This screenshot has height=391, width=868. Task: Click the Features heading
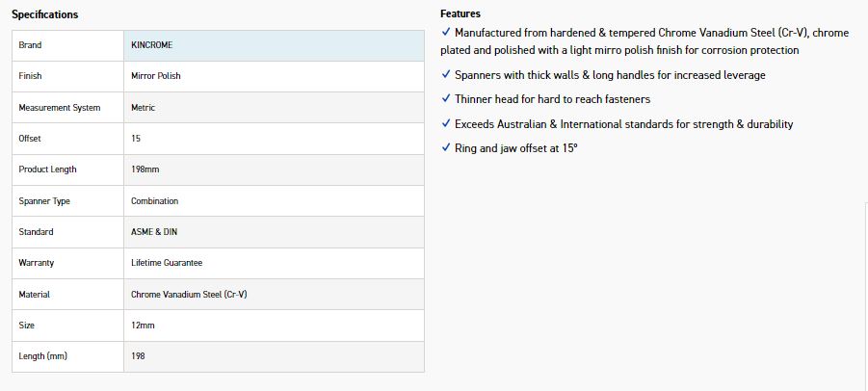tap(460, 13)
